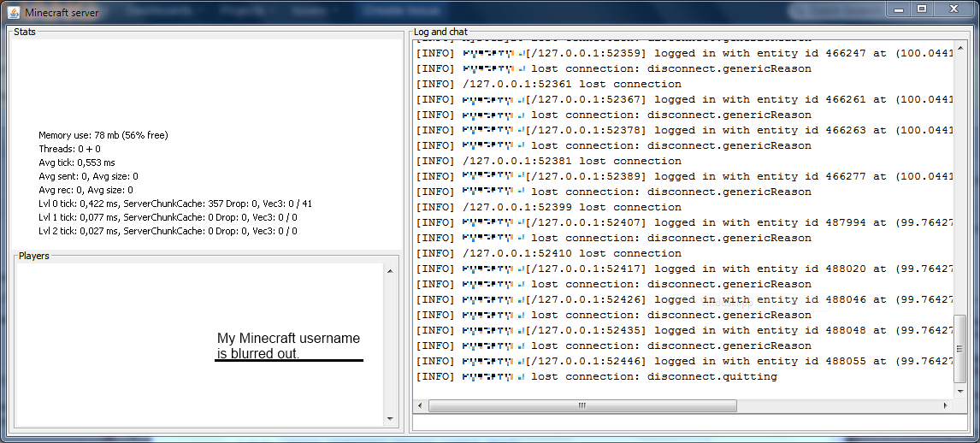Click the 'Lvl 0 tick: 0,422 ms' stat line
This screenshot has height=443, width=980.
tap(175, 204)
